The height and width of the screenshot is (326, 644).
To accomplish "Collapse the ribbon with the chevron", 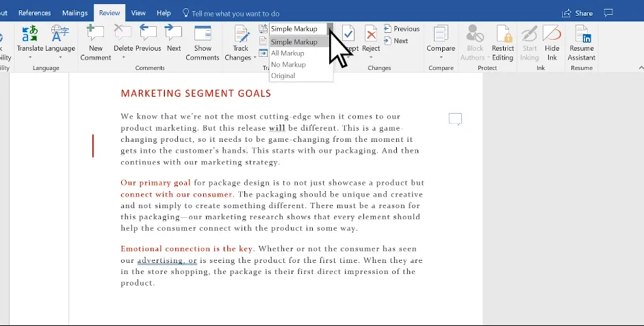I will [641, 68].
